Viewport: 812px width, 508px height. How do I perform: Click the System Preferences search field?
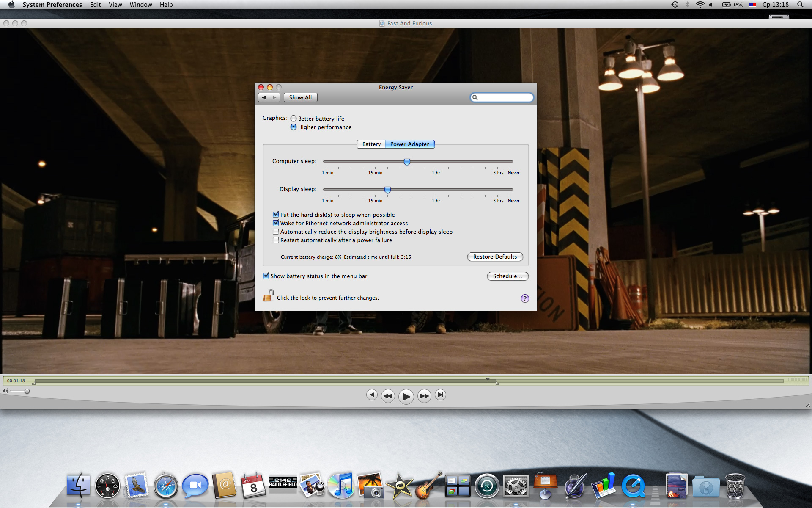click(502, 97)
